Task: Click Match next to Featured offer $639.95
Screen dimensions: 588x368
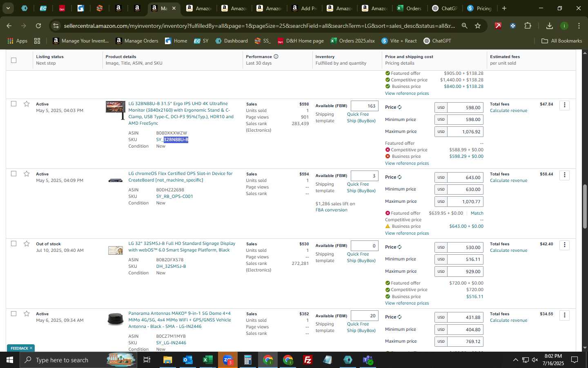Action: tap(477, 213)
